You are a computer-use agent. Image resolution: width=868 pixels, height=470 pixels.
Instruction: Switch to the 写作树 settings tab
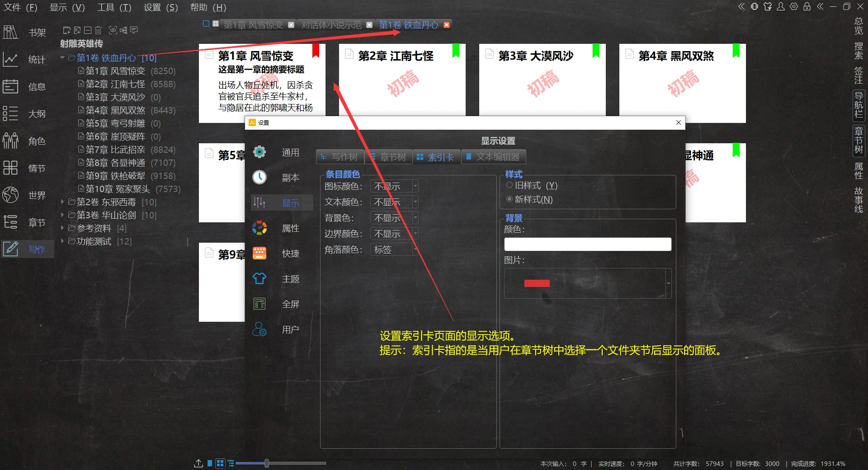point(340,157)
